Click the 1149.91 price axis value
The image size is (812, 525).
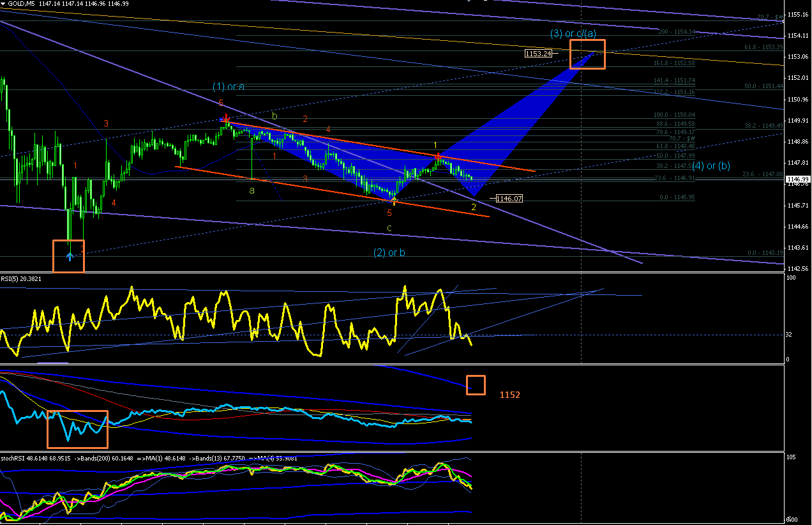(x=799, y=120)
